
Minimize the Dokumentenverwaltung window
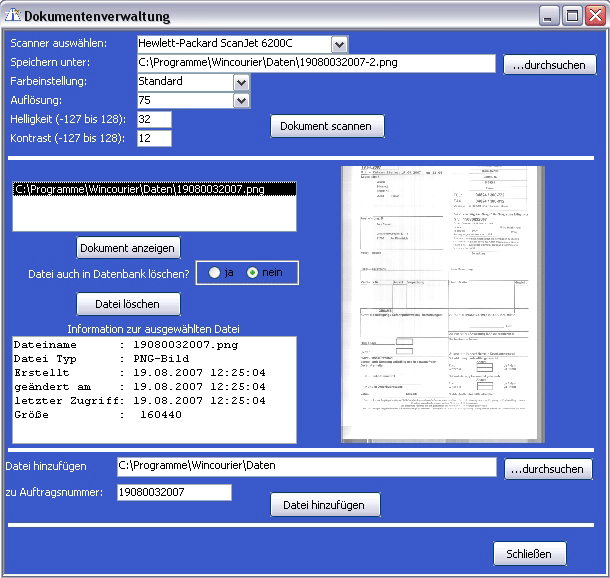pyautogui.click(x=549, y=16)
